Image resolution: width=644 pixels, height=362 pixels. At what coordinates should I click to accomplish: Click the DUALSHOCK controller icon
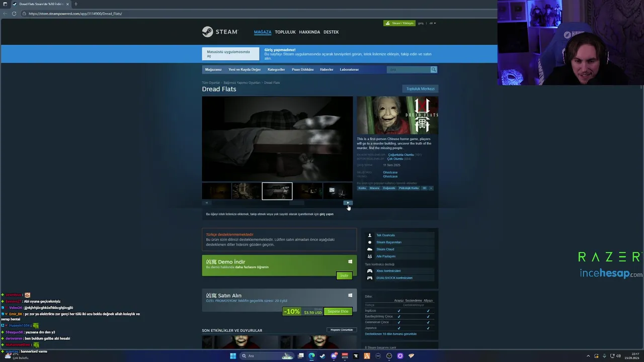pyautogui.click(x=370, y=278)
